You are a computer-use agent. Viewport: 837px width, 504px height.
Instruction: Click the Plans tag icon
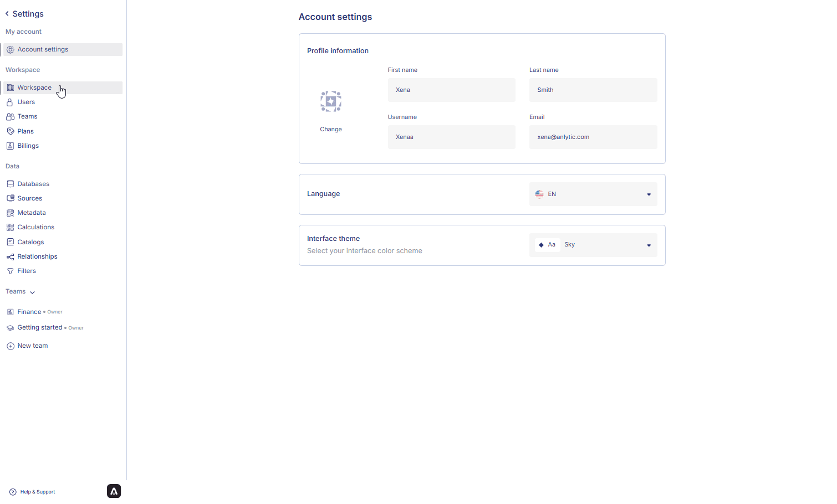[10, 131]
